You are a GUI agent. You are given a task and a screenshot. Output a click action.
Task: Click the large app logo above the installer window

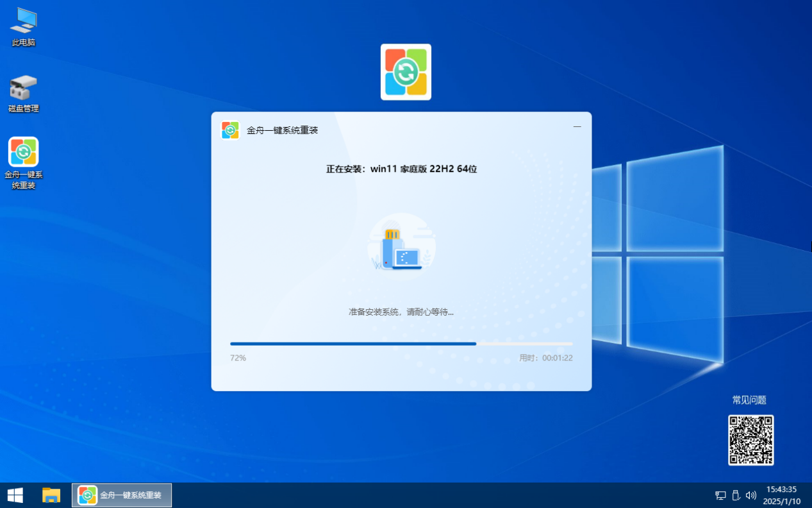pyautogui.click(x=406, y=72)
